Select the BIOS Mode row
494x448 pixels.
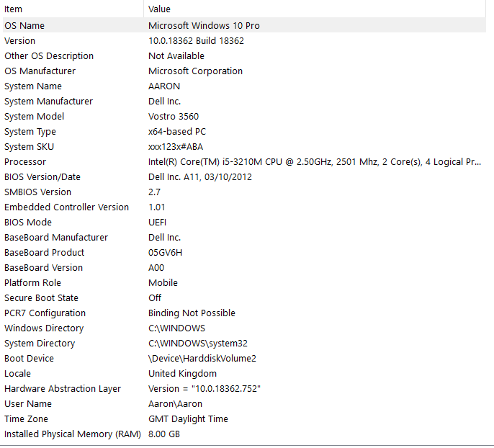[28, 222]
